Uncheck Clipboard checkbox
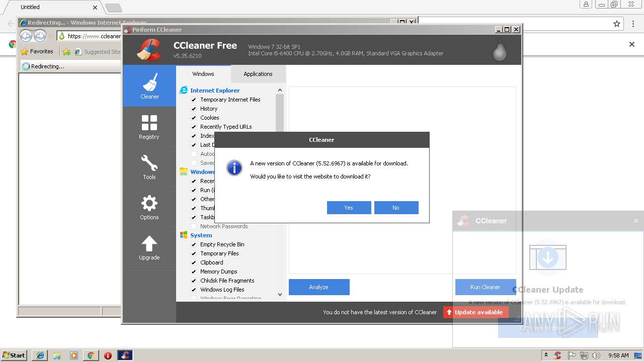644x362 pixels. 194,262
